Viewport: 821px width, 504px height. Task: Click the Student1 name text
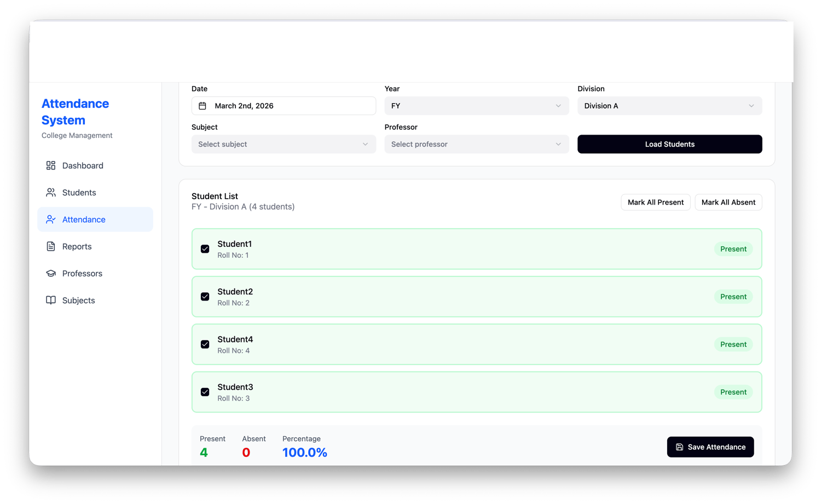coord(235,244)
